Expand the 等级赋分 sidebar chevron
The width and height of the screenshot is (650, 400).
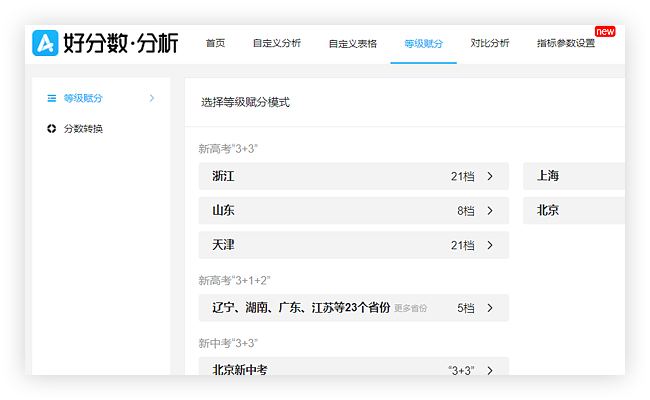152,98
